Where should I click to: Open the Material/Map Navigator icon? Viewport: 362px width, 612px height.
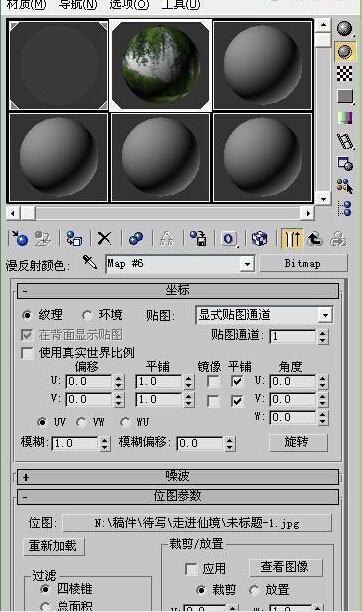[345, 208]
